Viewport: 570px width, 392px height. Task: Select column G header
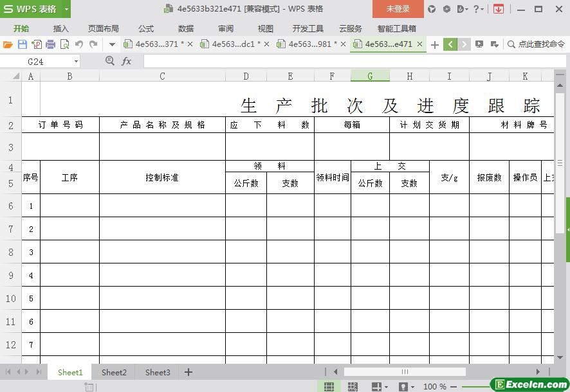coord(370,76)
